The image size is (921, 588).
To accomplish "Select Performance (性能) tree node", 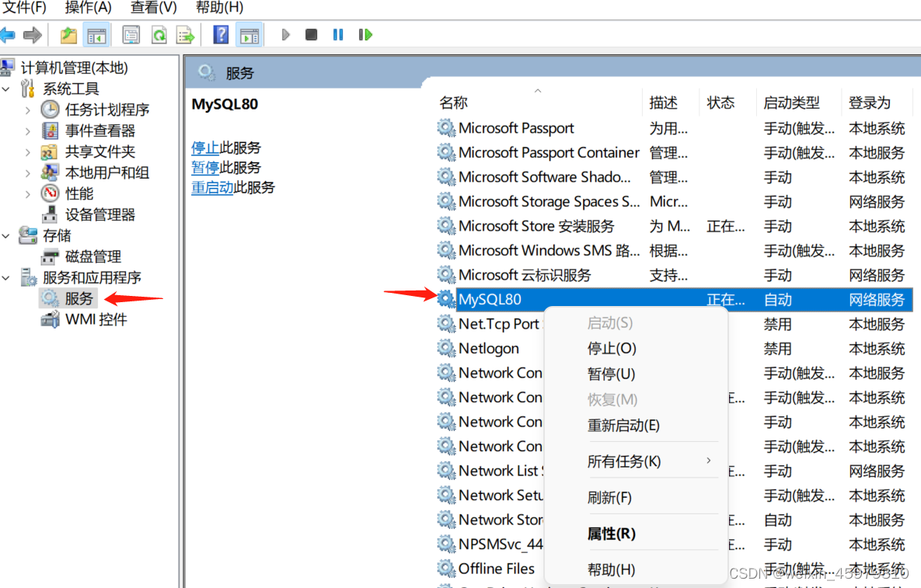I will 78,193.
